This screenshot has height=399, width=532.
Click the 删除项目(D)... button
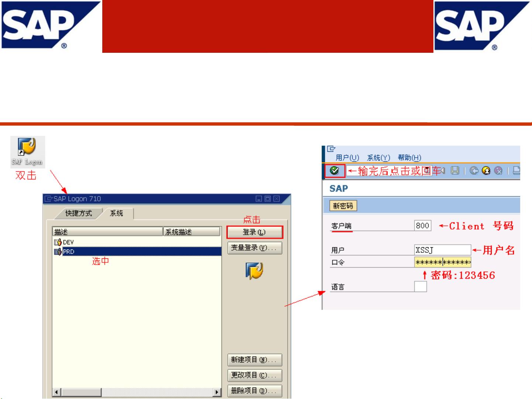254,391
